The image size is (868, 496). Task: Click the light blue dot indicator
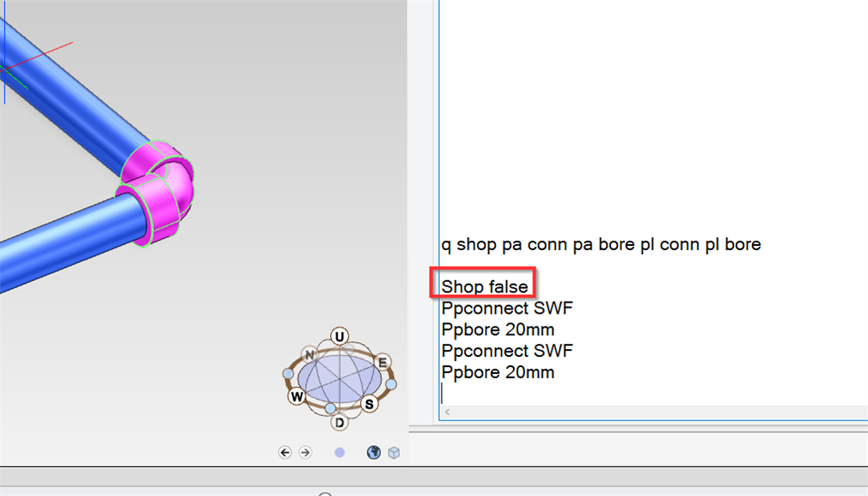coord(339,453)
